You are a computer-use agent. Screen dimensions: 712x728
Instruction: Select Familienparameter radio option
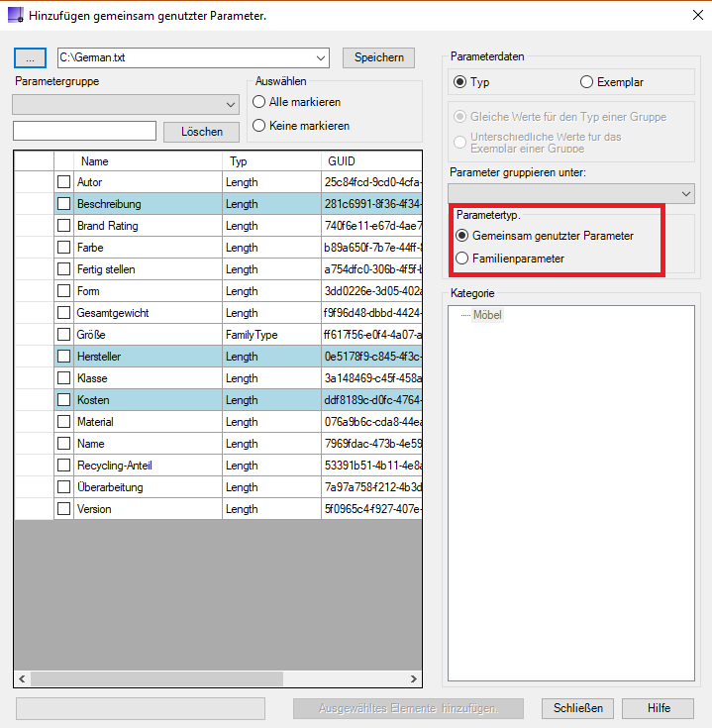click(x=462, y=259)
